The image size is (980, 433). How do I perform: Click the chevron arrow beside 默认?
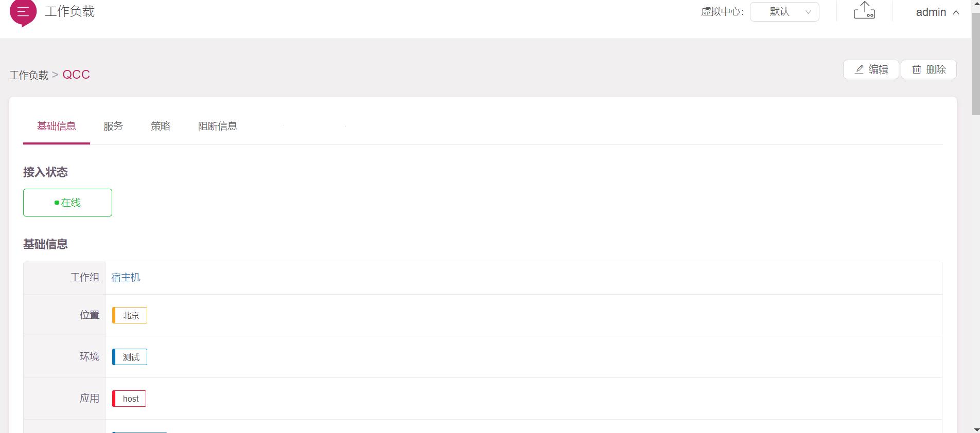[808, 12]
